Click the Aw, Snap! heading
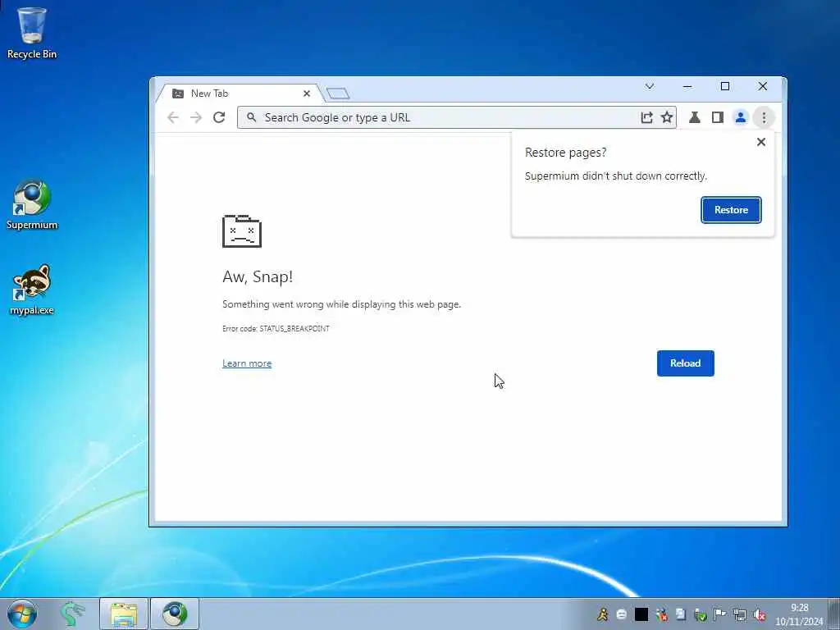The height and width of the screenshot is (630, 840). [x=258, y=276]
